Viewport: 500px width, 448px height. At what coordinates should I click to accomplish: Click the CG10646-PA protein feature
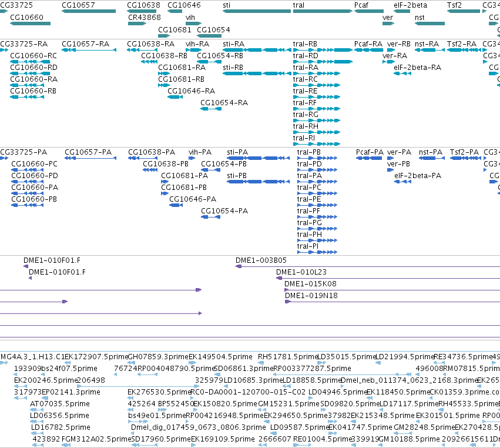(176, 205)
